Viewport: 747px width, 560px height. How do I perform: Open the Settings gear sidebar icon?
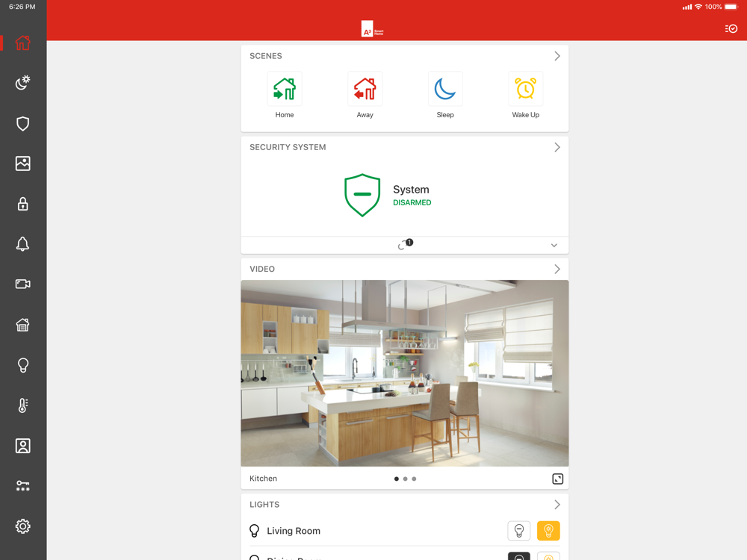(23, 526)
